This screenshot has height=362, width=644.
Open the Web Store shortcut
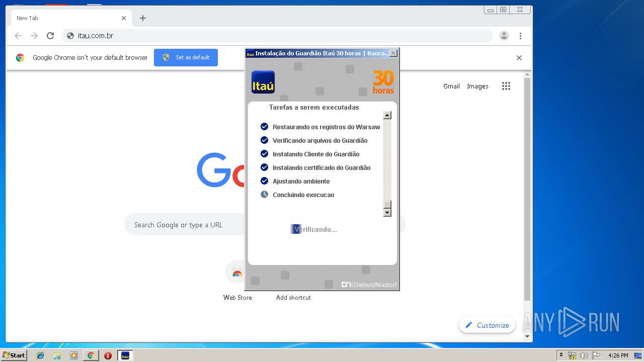(237, 281)
